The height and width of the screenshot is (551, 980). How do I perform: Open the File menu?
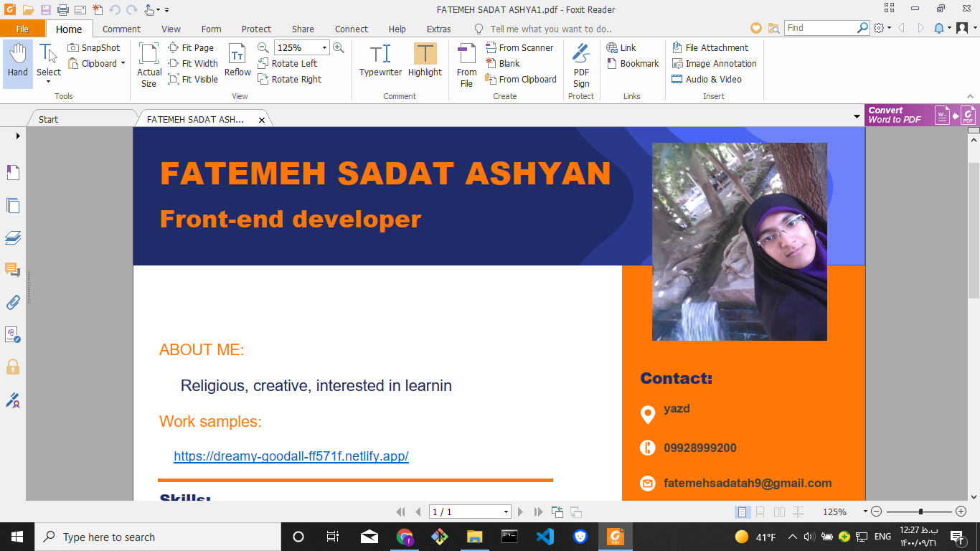[22, 29]
